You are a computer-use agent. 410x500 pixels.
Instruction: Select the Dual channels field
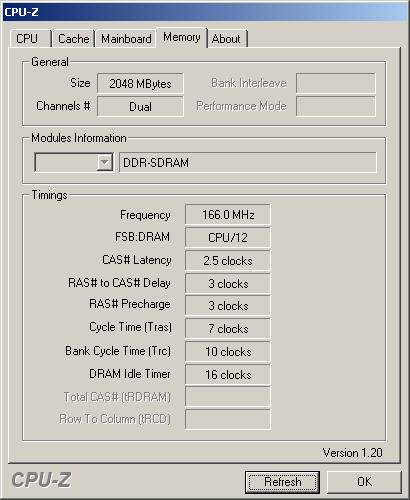coord(140,106)
